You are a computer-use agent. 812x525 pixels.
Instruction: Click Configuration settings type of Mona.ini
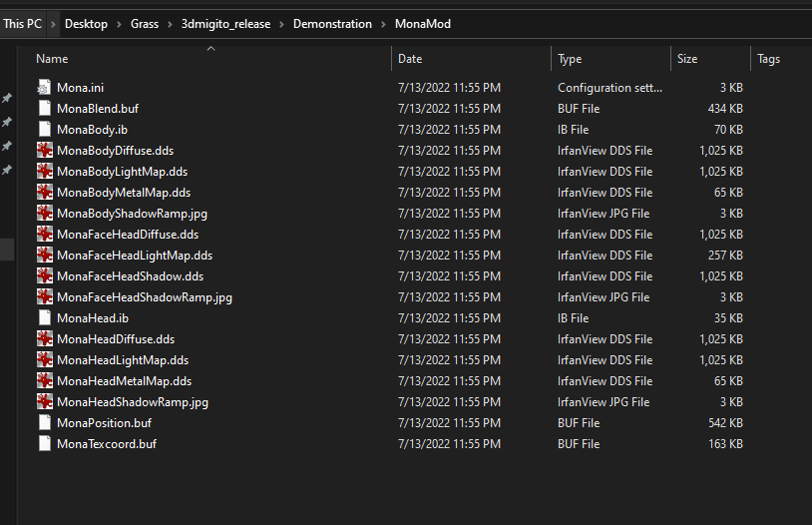(x=609, y=88)
